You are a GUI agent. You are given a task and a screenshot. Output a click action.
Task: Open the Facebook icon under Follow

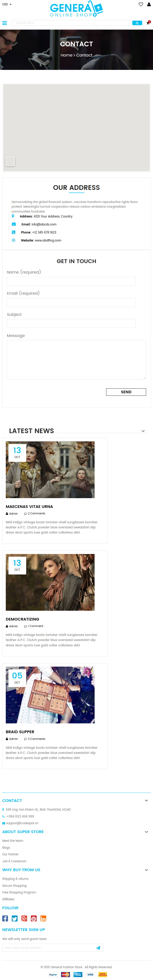(x=5, y=918)
